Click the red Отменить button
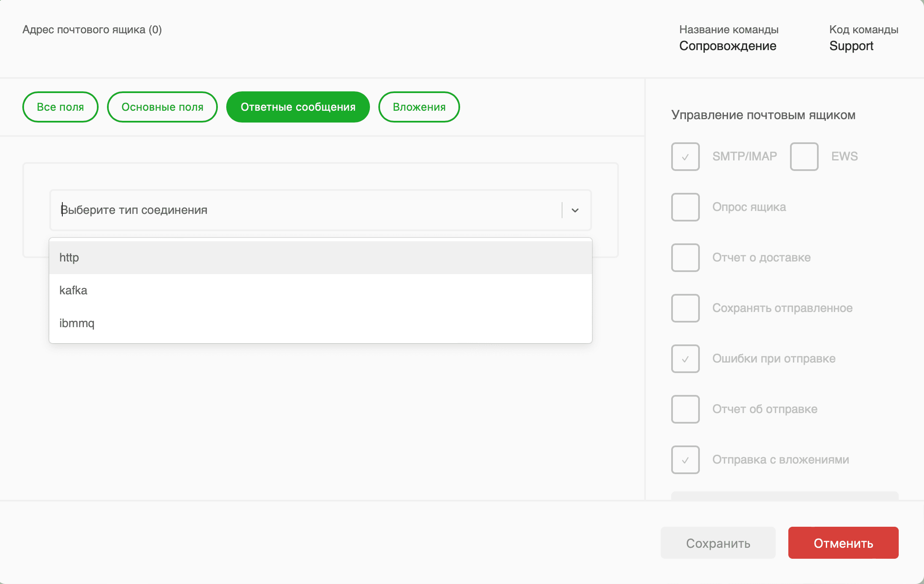This screenshot has width=924, height=584. (843, 543)
